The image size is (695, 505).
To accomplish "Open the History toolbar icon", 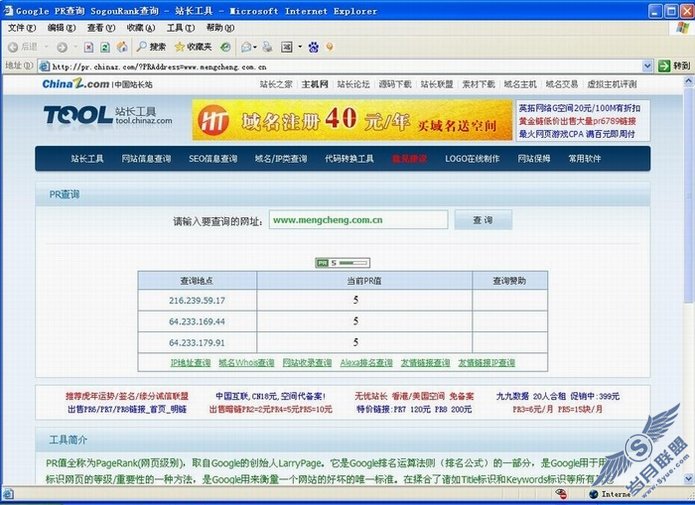I will 226,47.
